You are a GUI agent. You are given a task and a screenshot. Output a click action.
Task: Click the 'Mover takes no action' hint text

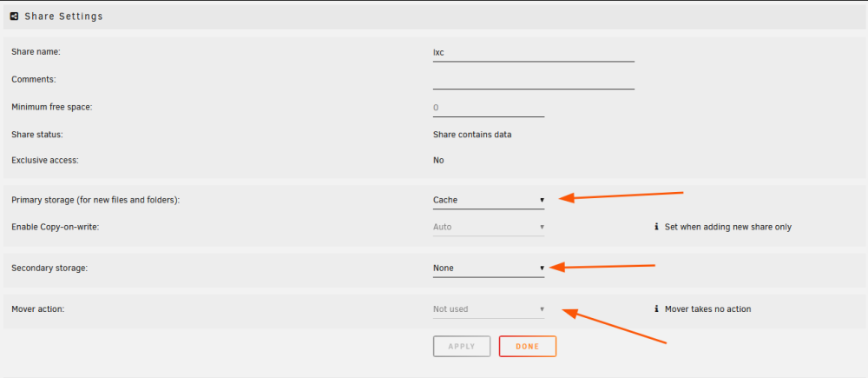click(x=708, y=308)
